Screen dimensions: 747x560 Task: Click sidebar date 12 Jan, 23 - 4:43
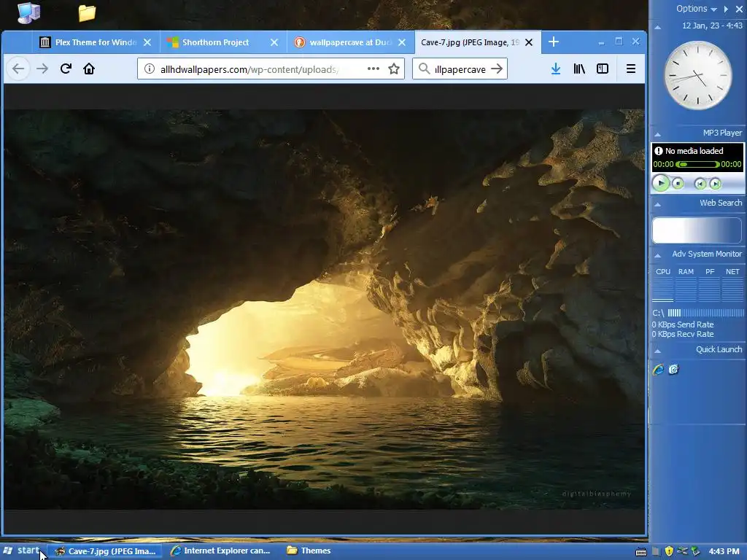click(712, 26)
